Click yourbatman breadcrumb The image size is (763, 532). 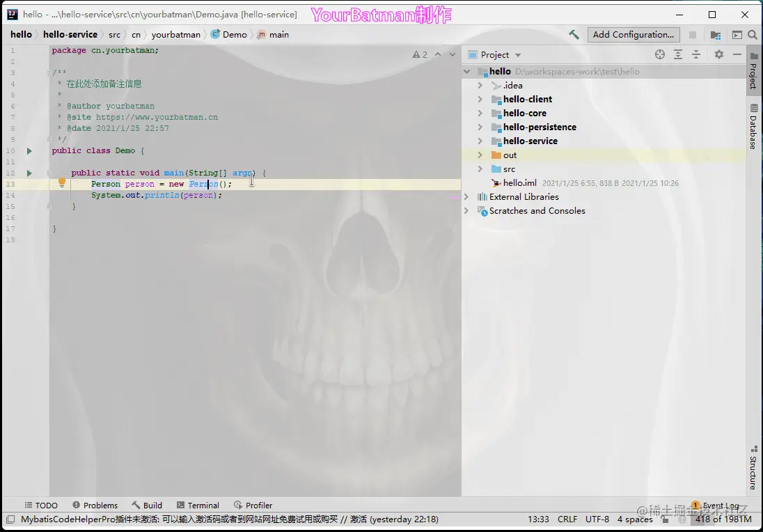(x=175, y=35)
